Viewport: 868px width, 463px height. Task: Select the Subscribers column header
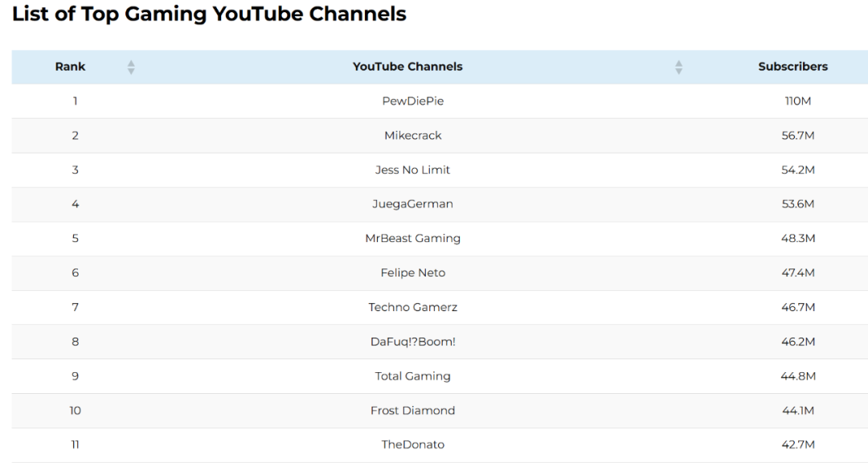(x=792, y=68)
